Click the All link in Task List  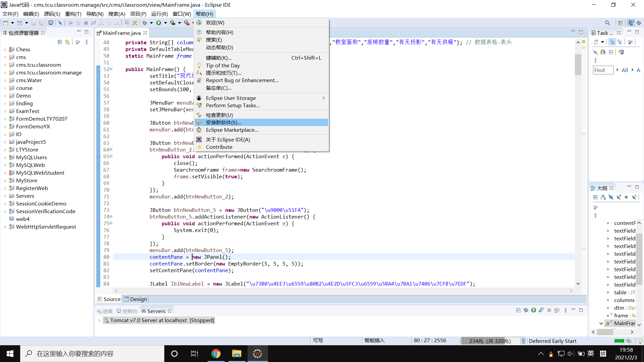tap(625, 70)
